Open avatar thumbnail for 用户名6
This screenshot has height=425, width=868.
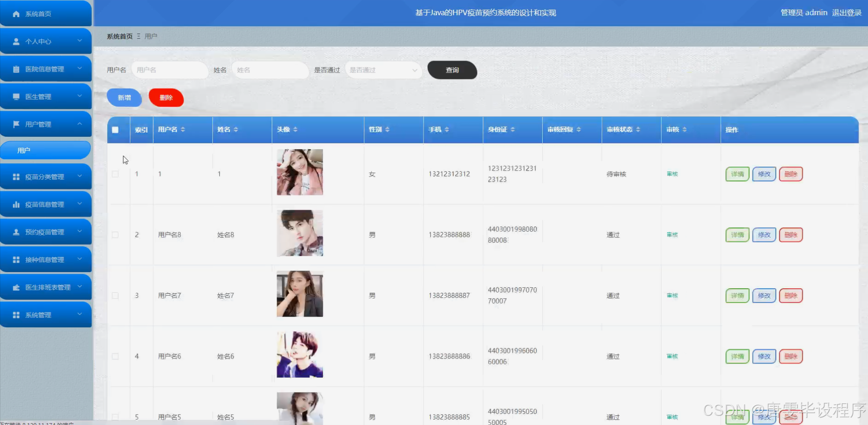coord(300,355)
